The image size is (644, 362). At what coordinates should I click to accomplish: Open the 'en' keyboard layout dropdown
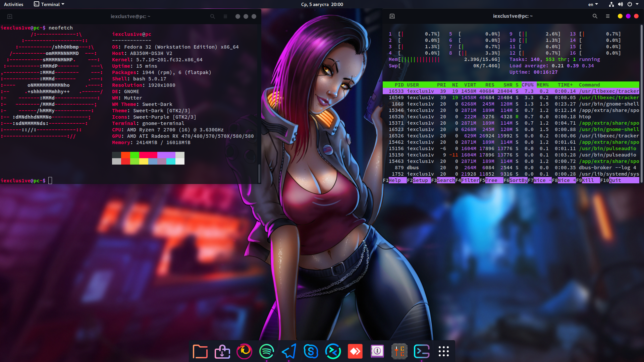click(593, 4)
